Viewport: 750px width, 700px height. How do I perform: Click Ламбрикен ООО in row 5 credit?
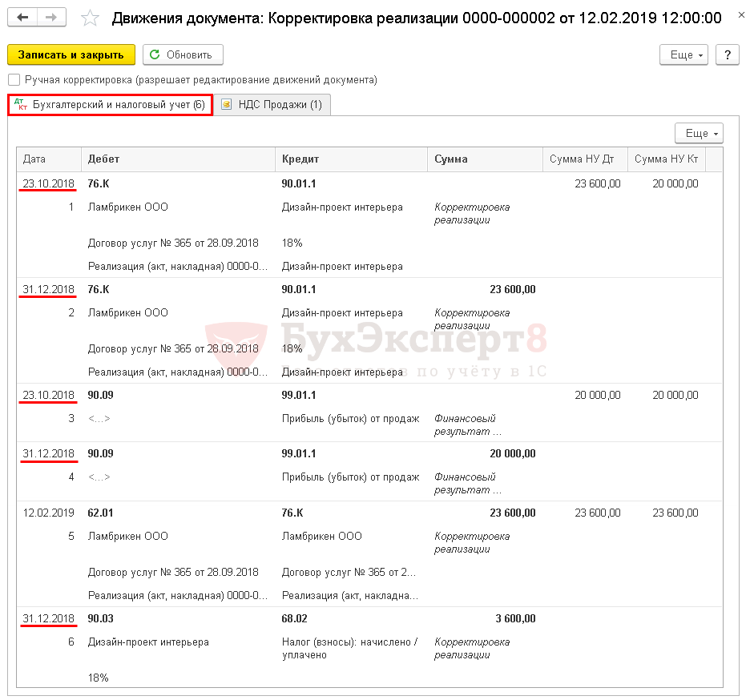tap(322, 536)
